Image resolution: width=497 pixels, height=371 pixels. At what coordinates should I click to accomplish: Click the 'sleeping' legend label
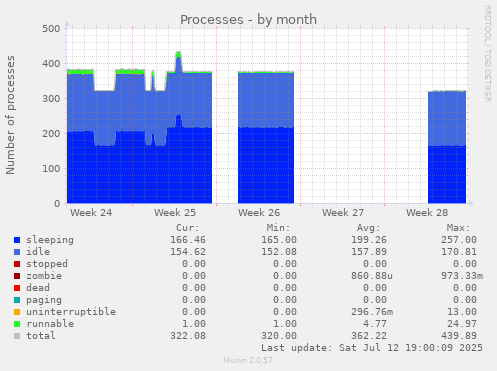(50, 240)
